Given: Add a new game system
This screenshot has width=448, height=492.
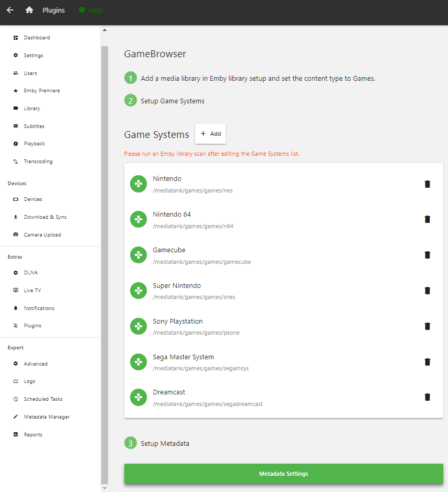Looking at the screenshot, I should click(210, 134).
